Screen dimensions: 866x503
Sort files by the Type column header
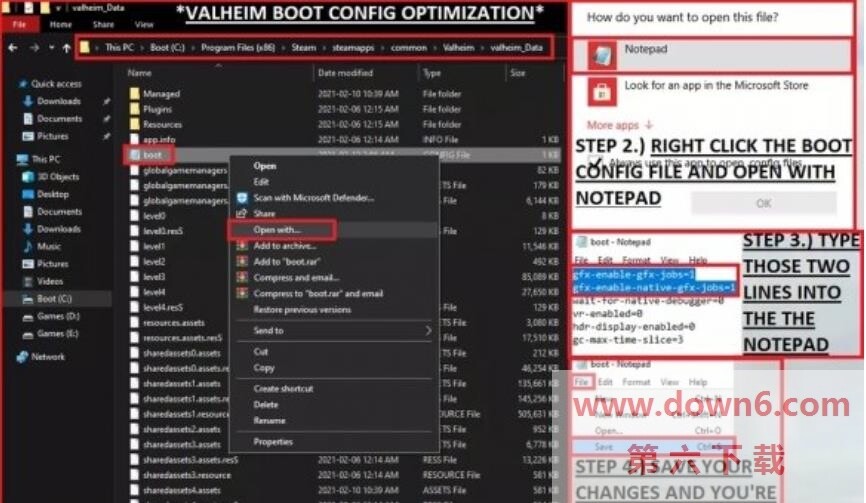(x=432, y=72)
